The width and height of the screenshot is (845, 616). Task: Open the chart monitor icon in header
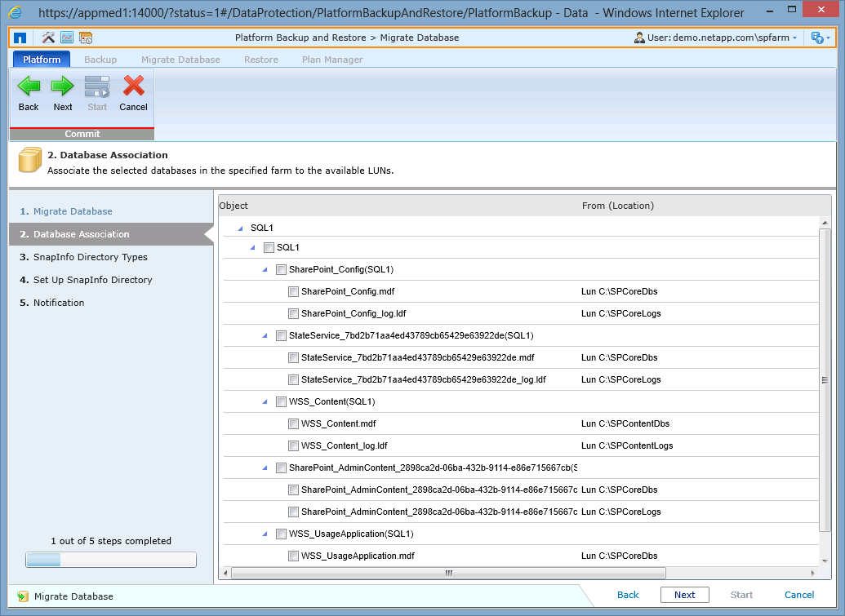[x=67, y=38]
